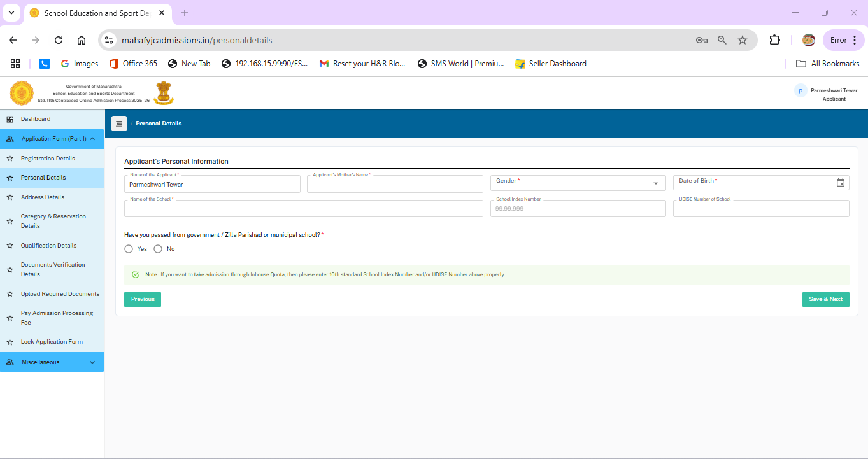Click the Applicant's Mother's Name field
This screenshot has height=459, width=868.
(395, 184)
